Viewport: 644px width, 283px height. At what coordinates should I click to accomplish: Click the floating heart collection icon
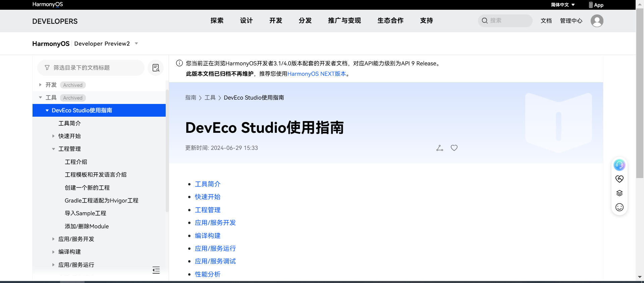619,179
